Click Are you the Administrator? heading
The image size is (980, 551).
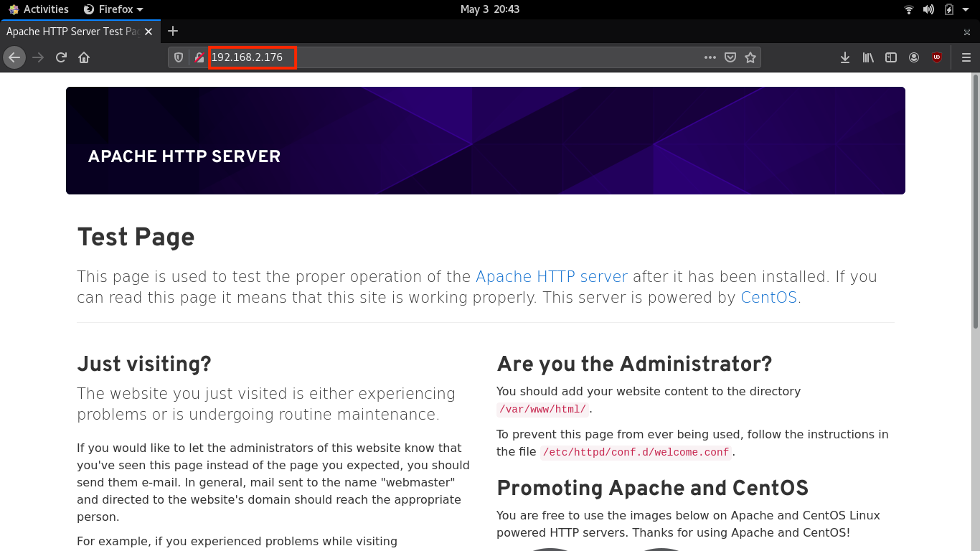(x=634, y=364)
